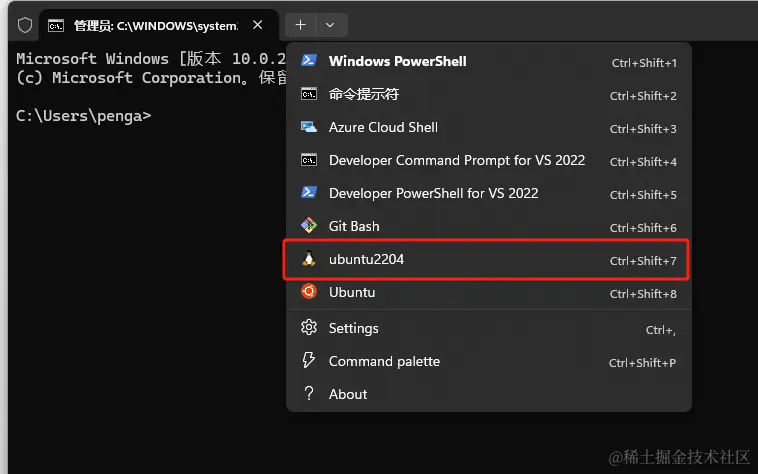Click the Ctrl+Shift+3 shortcut label

pos(643,129)
